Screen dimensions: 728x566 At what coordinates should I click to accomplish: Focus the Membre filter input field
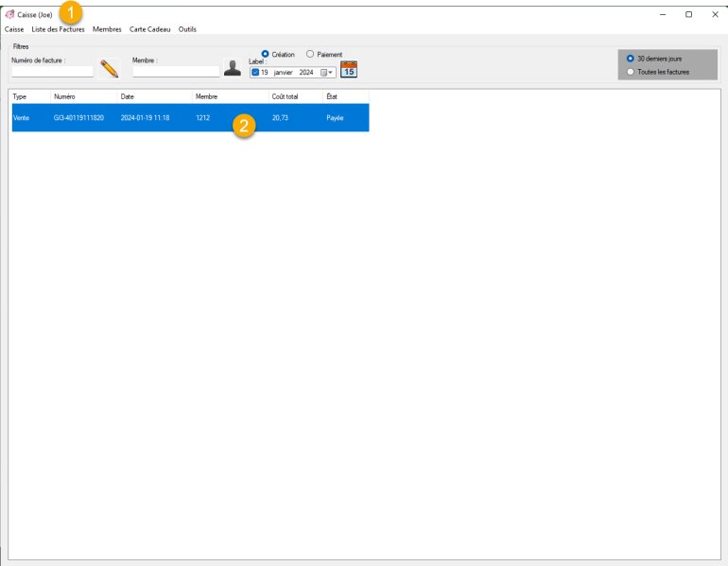pyautogui.click(x=176, y=72)
